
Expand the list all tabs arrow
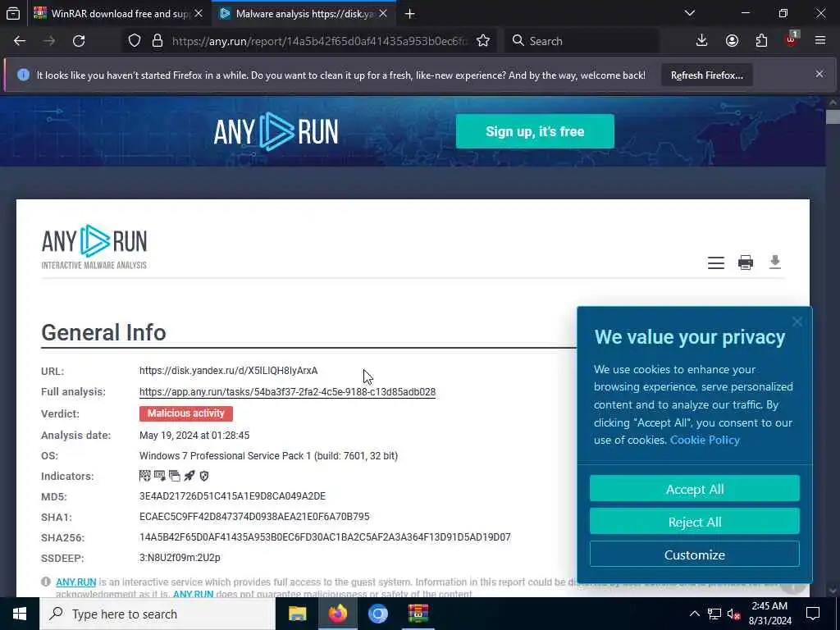click(x=690, y=13)
